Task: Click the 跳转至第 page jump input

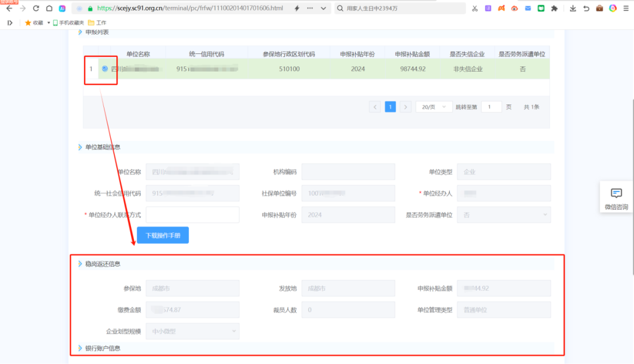Action: (491, 107)
